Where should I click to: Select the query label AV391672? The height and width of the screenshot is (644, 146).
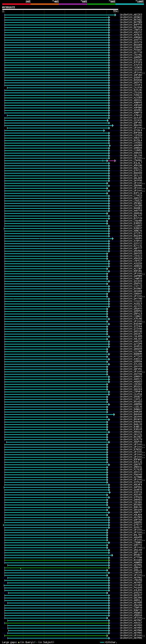[8, 7]
